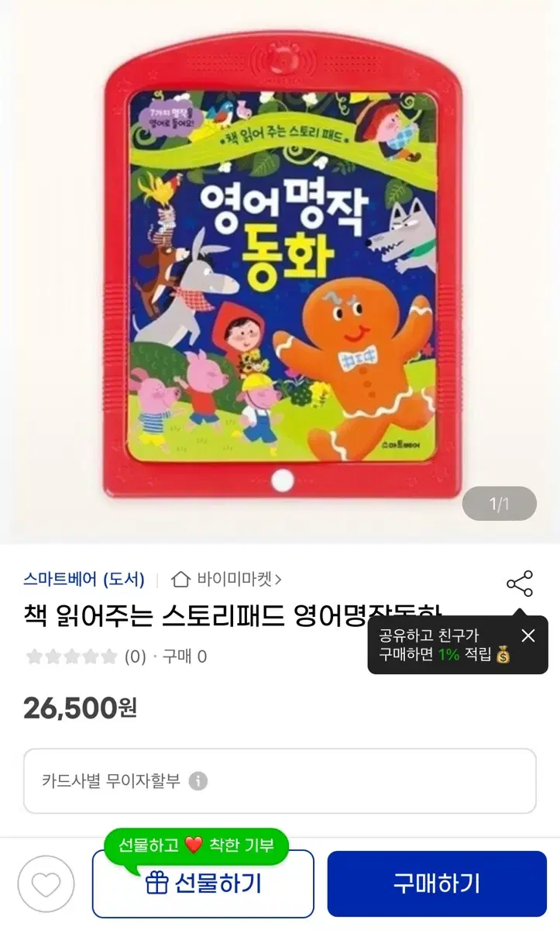Open card installment info icon
This screenshot has width=560, height=930.
(198, 781)
